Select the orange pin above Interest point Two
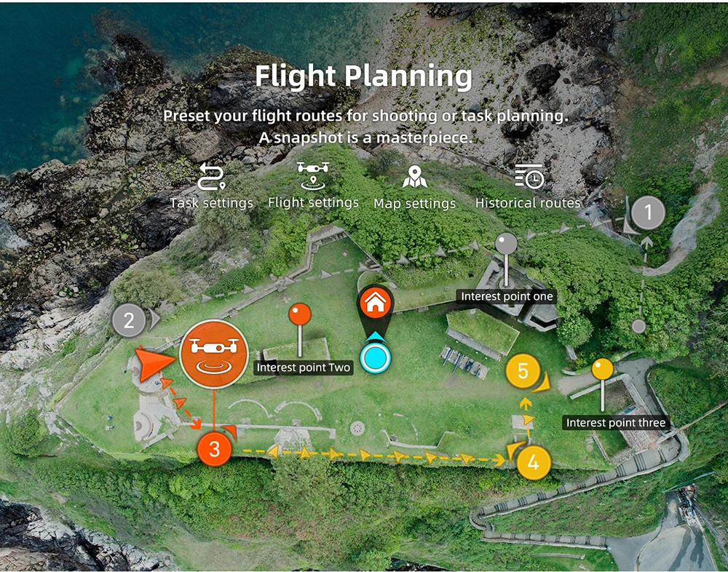The width and height of the screenshot is (728, 572). 300,314
